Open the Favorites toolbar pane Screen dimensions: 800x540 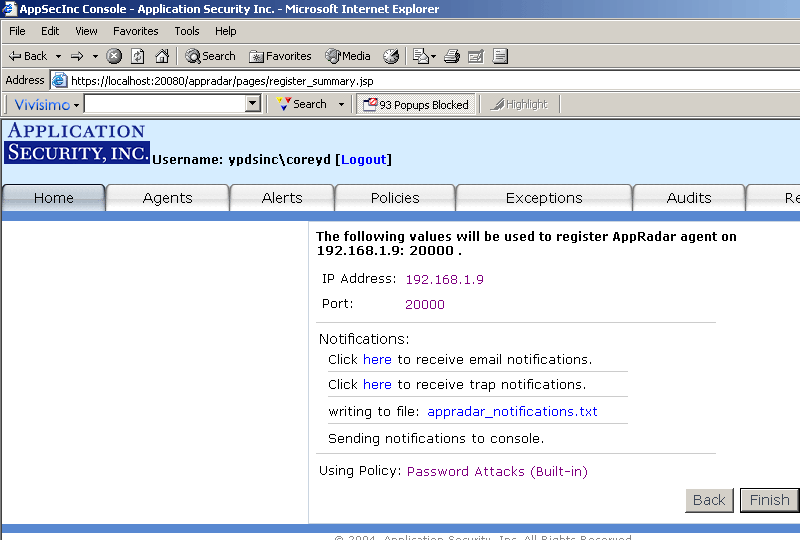tap(280, 56)
